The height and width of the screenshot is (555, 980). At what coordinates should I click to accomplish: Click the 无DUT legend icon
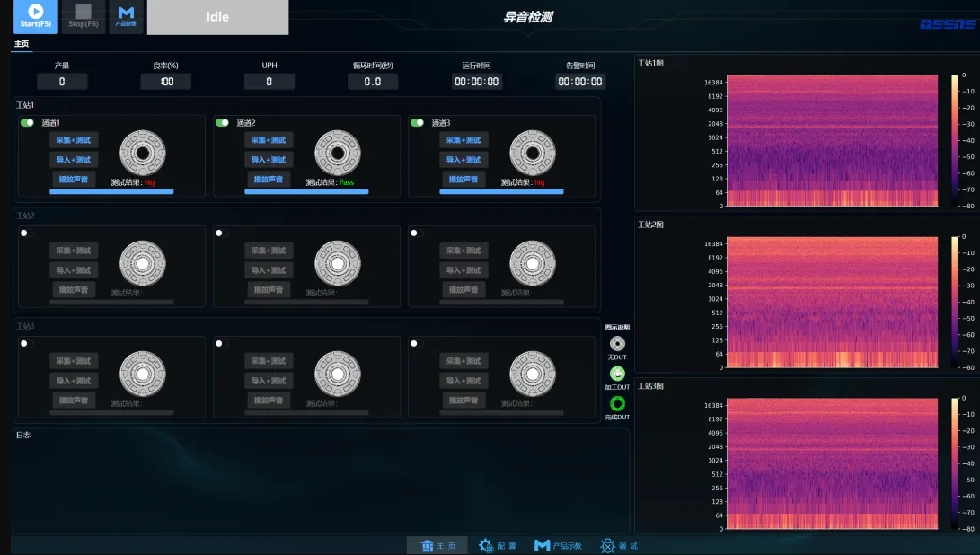617,343
